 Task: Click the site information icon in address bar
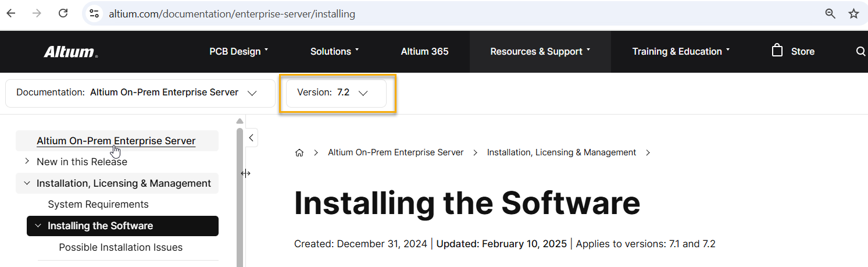[94, 13]
